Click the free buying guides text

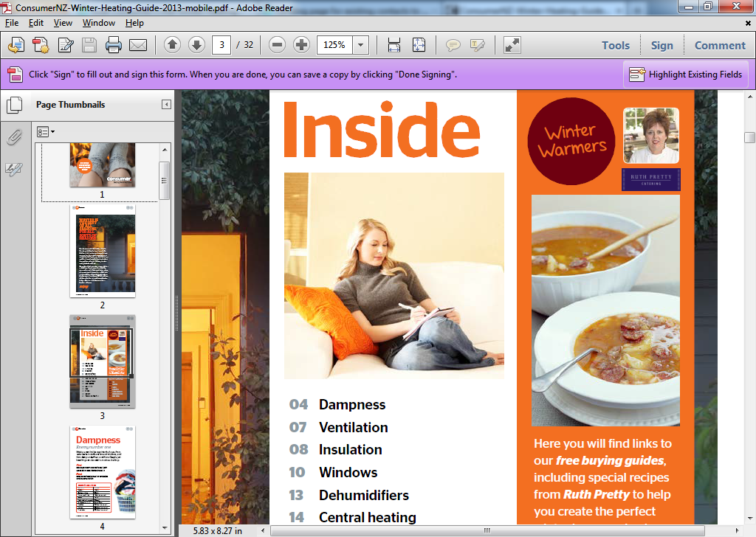[610, 460]
